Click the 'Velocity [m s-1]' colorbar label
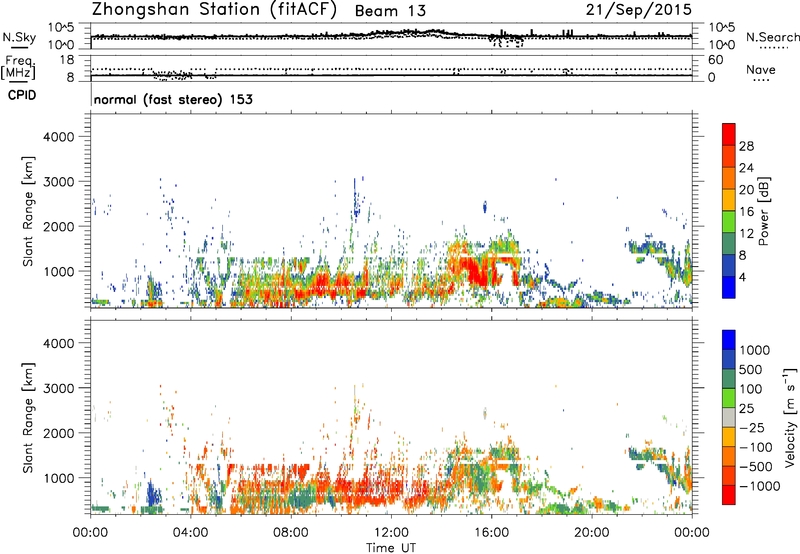Image resolution: width=800 pixels, height=554 pixels. click(790, 417)
